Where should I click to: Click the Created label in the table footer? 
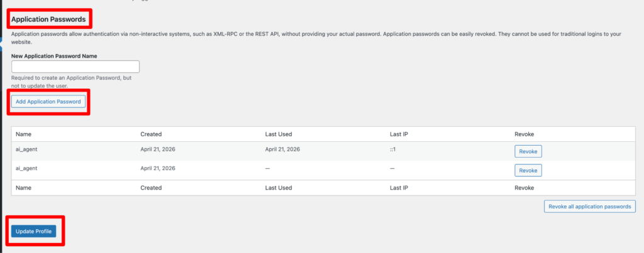[x=151, y=188]
